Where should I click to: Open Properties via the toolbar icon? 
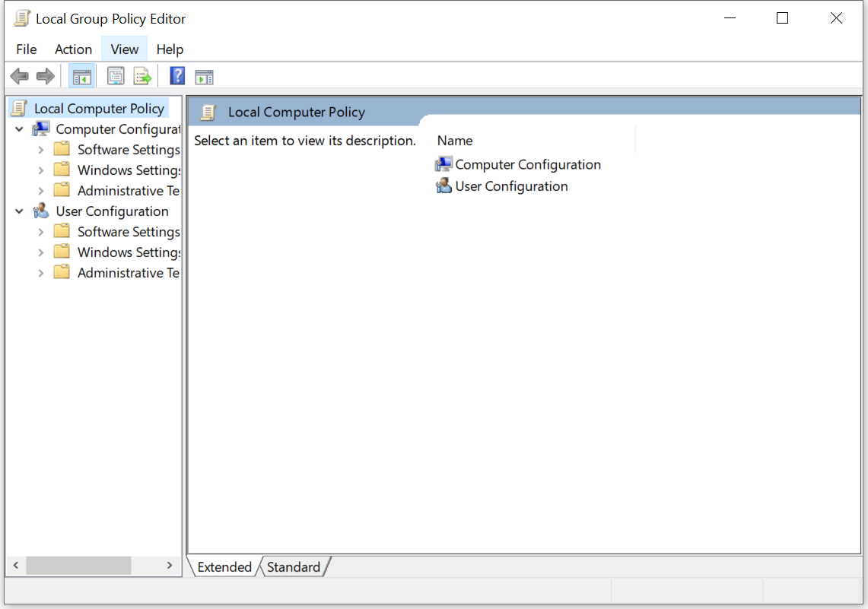115,76
